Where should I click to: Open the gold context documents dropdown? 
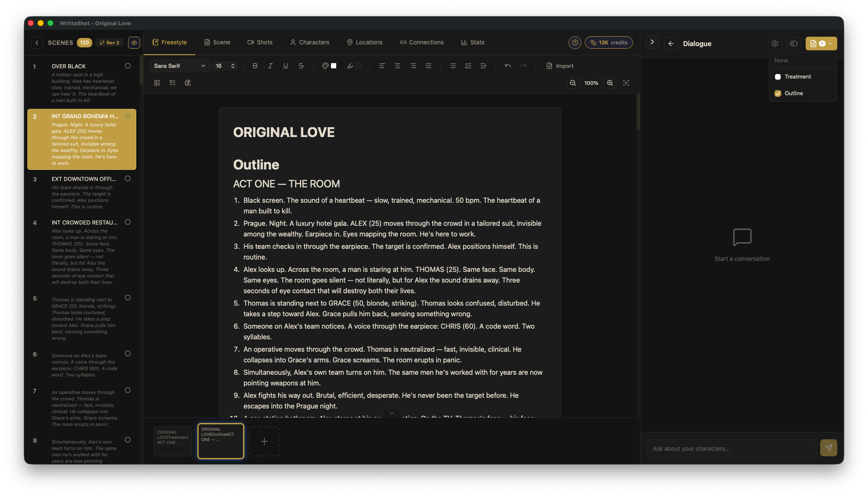point(821,43)
